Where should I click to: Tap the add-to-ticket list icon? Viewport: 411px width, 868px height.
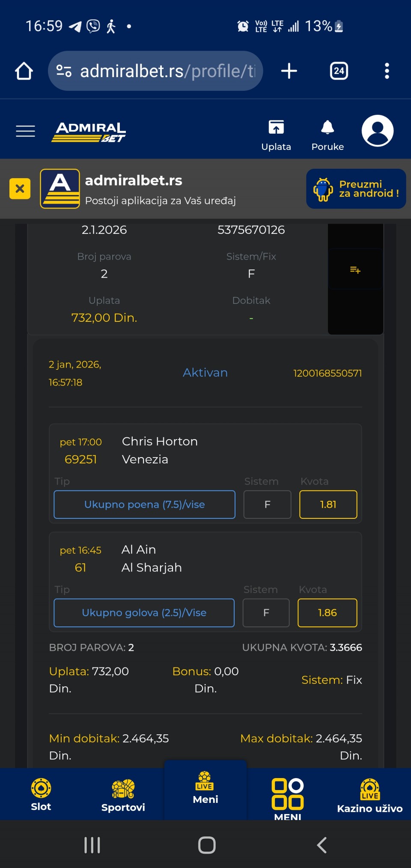point(355,270)
